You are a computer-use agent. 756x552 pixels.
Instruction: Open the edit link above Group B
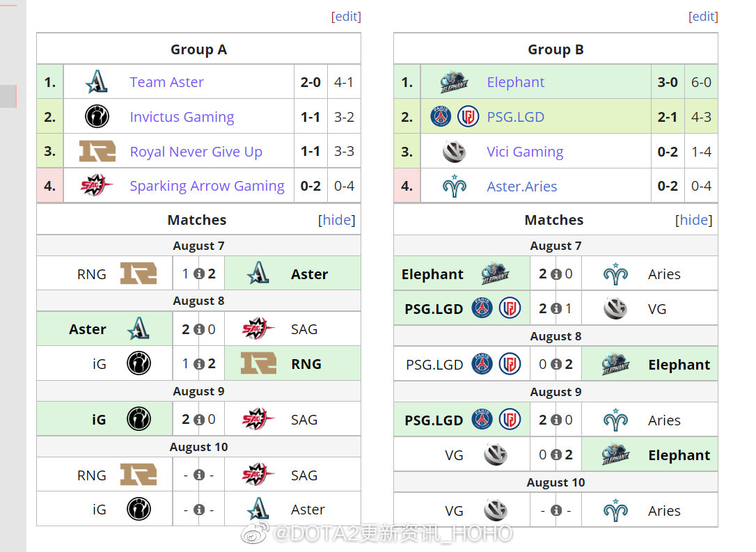[x=703, y=17]
